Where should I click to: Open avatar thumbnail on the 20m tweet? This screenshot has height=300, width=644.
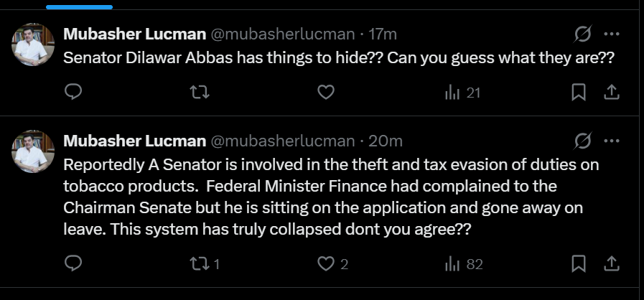33,151
